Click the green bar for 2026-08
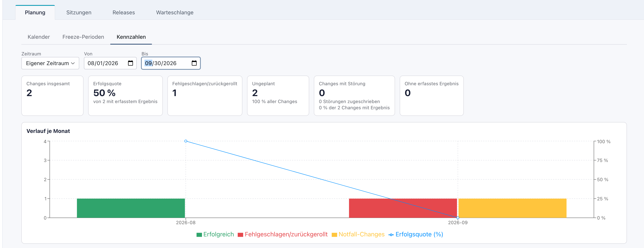Screen dimensions: 644x248 [131, 208]
